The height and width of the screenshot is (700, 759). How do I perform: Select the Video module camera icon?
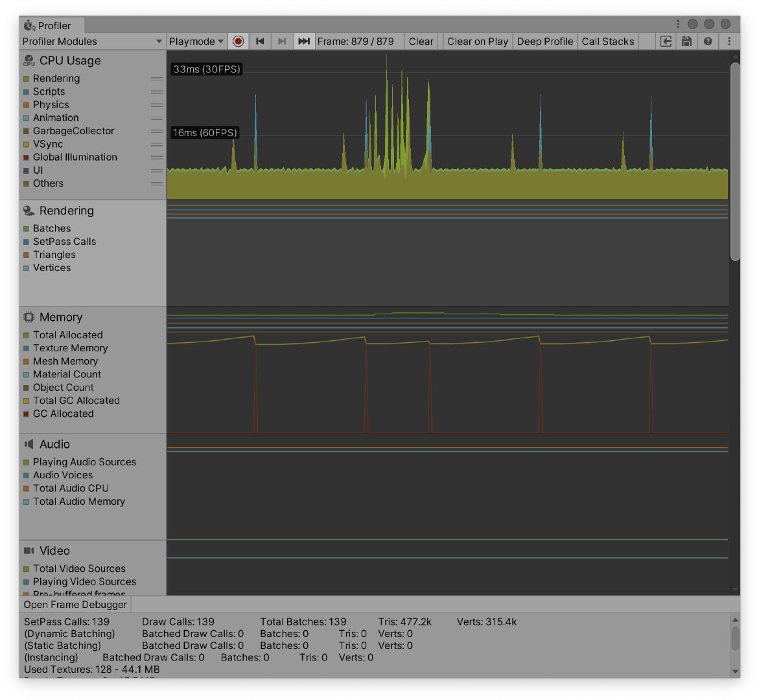pyautogui.click(x=29, y=550)
